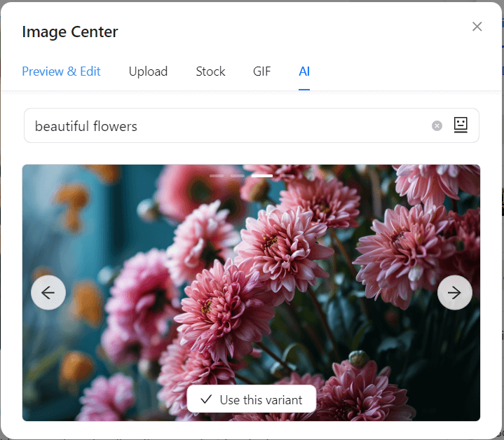The image size is (504, 440).
Task: Switch to the fourth carousel indicator dash
Action: coord(285,176)
